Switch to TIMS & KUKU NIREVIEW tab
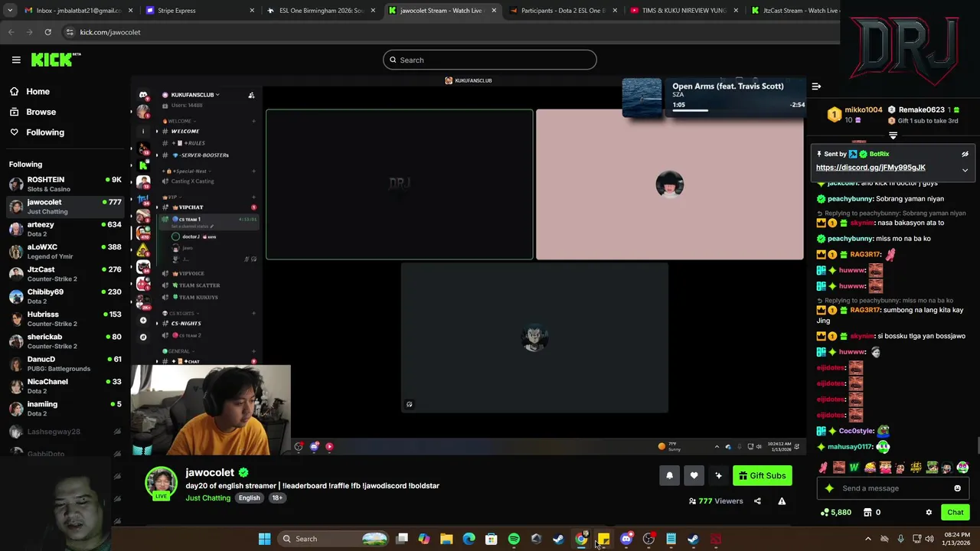 (684, 11)
